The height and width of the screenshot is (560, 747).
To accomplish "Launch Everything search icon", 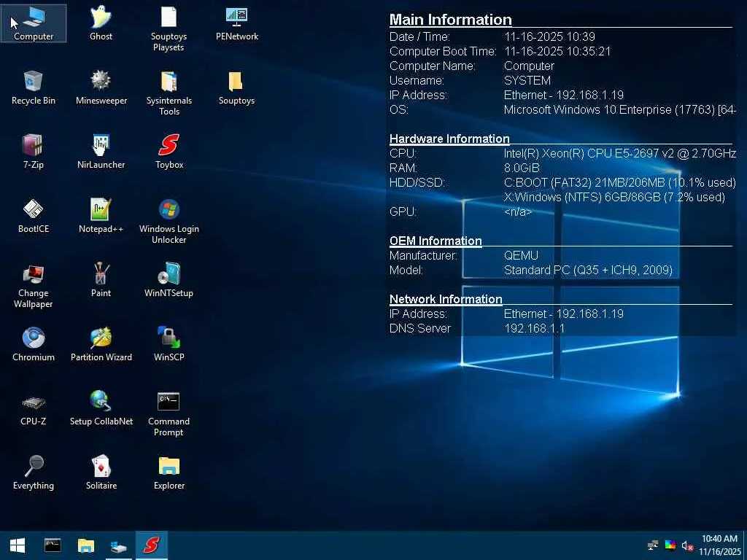I will click(34, 473).
